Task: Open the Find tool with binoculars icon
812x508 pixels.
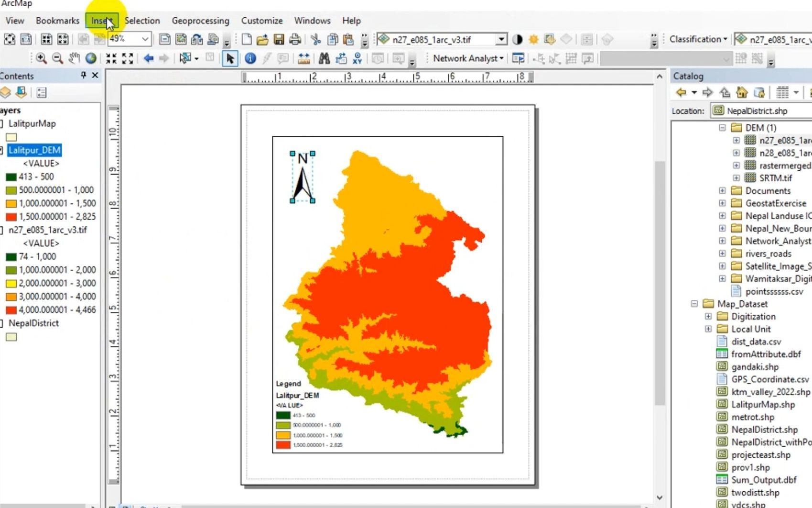Action: tap(324, 59)
